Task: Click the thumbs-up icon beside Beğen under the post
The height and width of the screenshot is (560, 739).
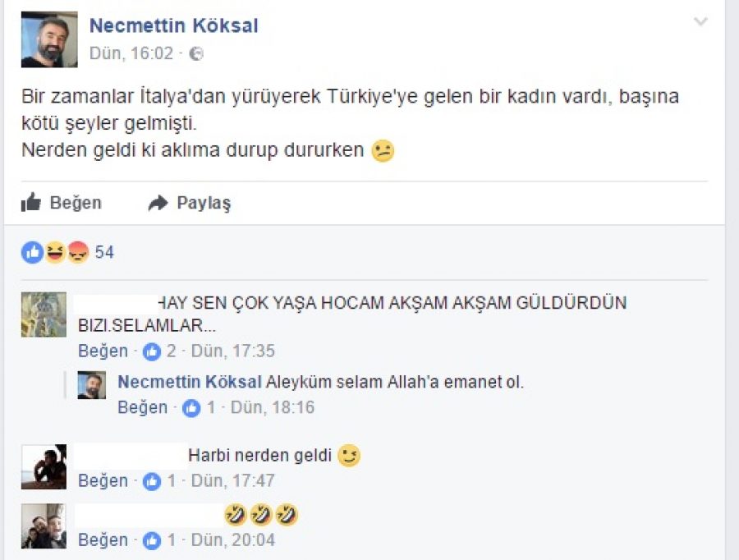Action: (x=31, y=203)
